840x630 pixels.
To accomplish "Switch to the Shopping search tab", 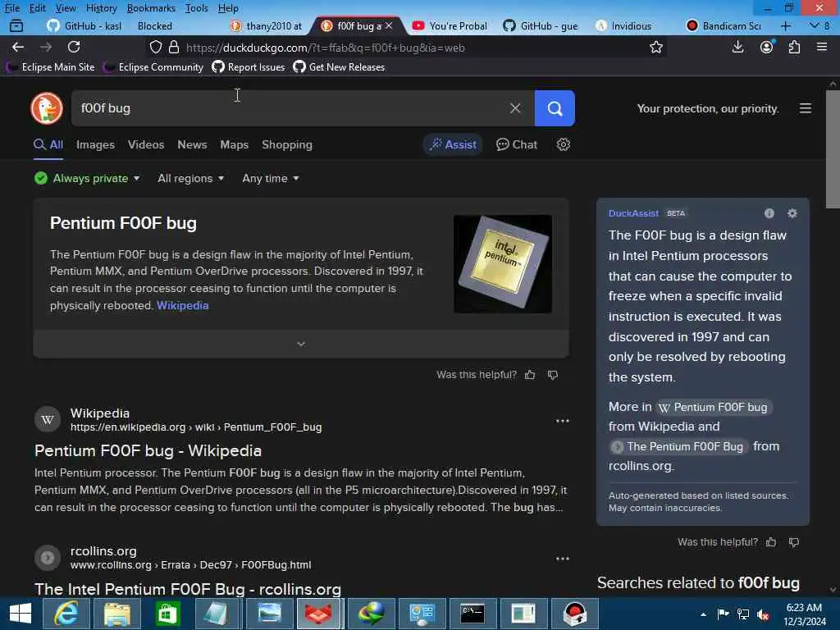I will click(x=287, y=144).
